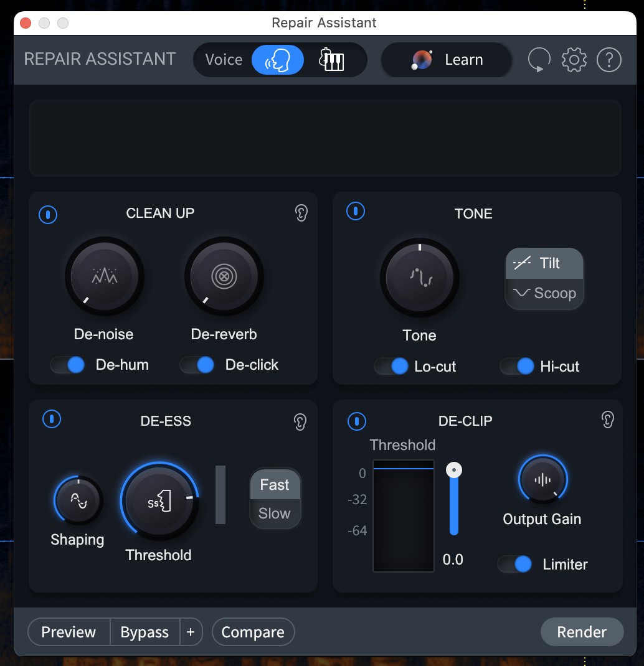Click the De-clip ear listen icon

click(x=608, y=420)
